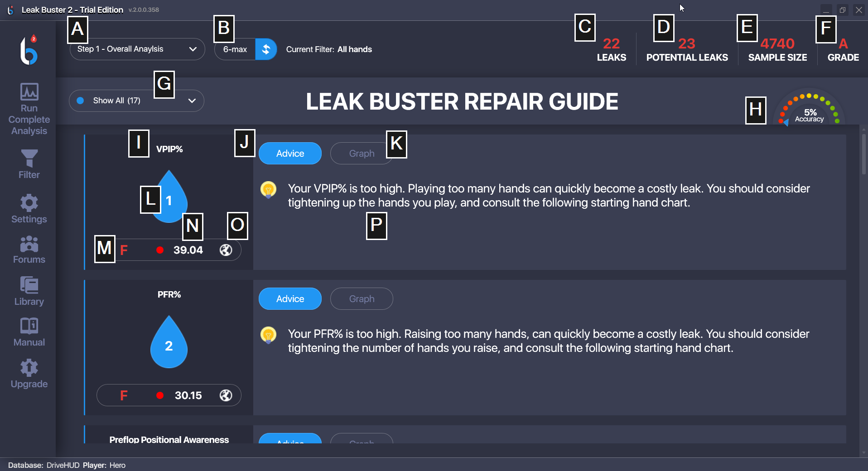Click the PFR% F grade letter
Viewport: 868px width, 471px height.
click(x=124, y=395)
